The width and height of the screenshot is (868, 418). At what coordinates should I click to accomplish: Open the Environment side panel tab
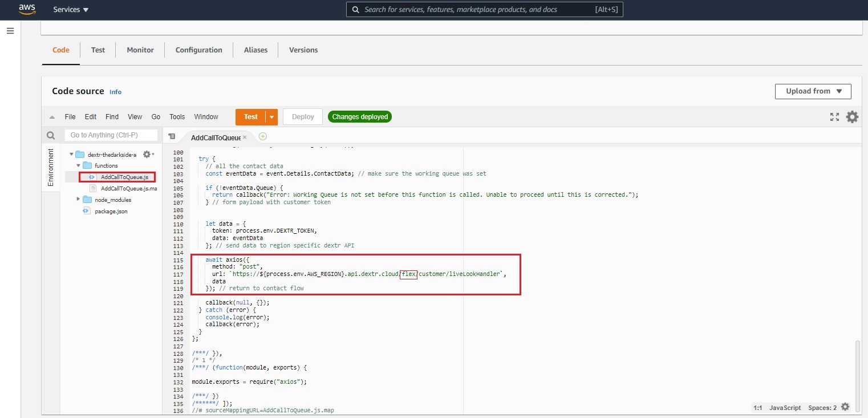[x=51, y=167]
